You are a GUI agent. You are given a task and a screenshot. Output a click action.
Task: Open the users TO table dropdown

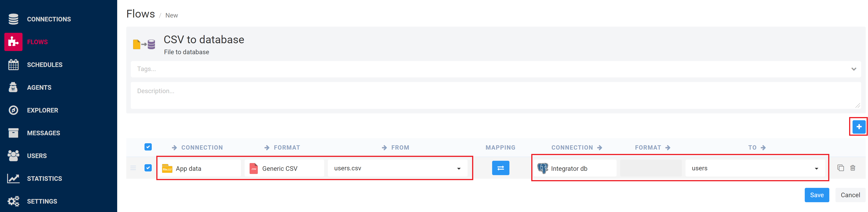click(x=816, y=169)
